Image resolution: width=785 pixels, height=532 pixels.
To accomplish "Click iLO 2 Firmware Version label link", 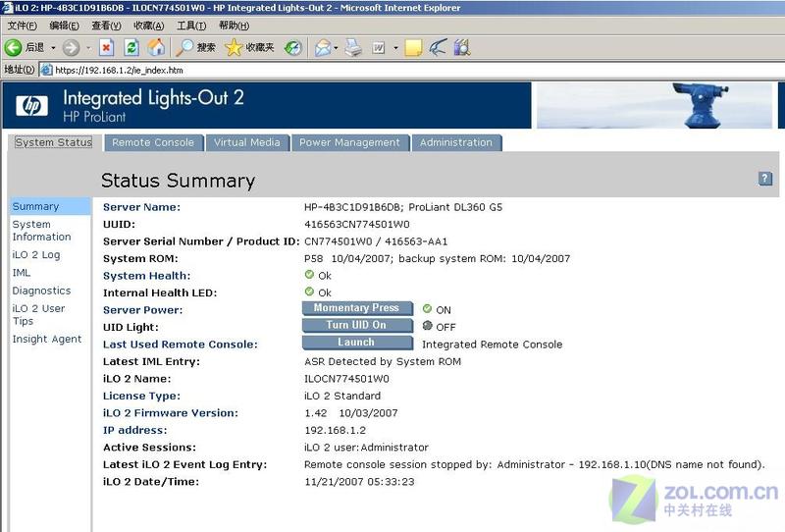I will click(171, 413).
